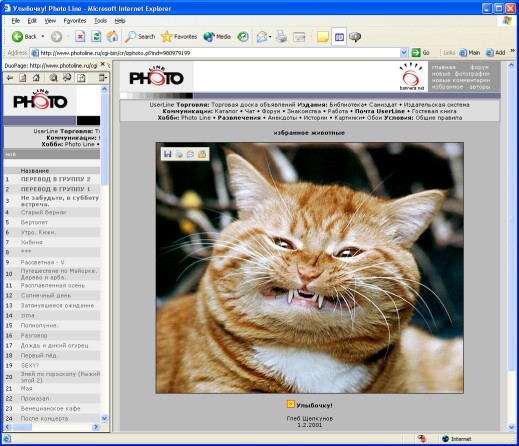Open the Mail button dropdown arrow

270,37
